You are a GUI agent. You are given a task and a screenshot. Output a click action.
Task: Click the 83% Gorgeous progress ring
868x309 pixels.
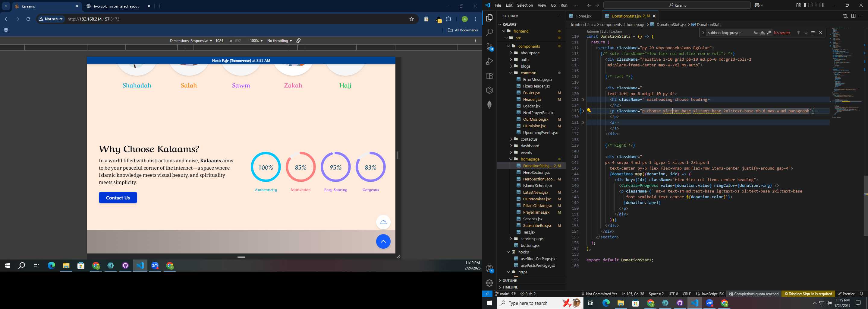(x=371, y=167)
